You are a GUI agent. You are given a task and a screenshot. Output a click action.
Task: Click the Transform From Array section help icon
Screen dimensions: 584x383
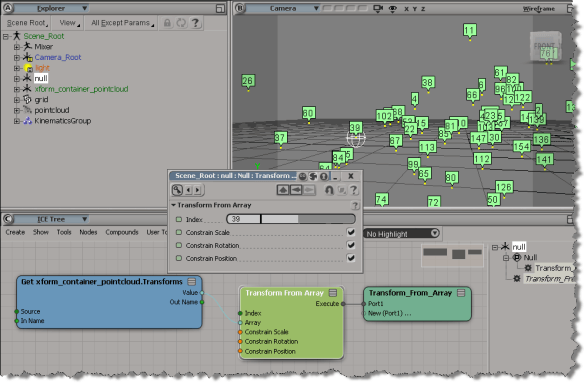(355, 205)
